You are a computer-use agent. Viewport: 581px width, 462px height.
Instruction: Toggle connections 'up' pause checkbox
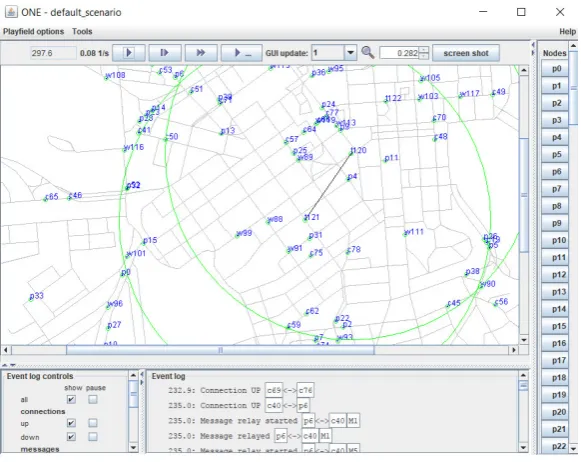coord(93,423)
